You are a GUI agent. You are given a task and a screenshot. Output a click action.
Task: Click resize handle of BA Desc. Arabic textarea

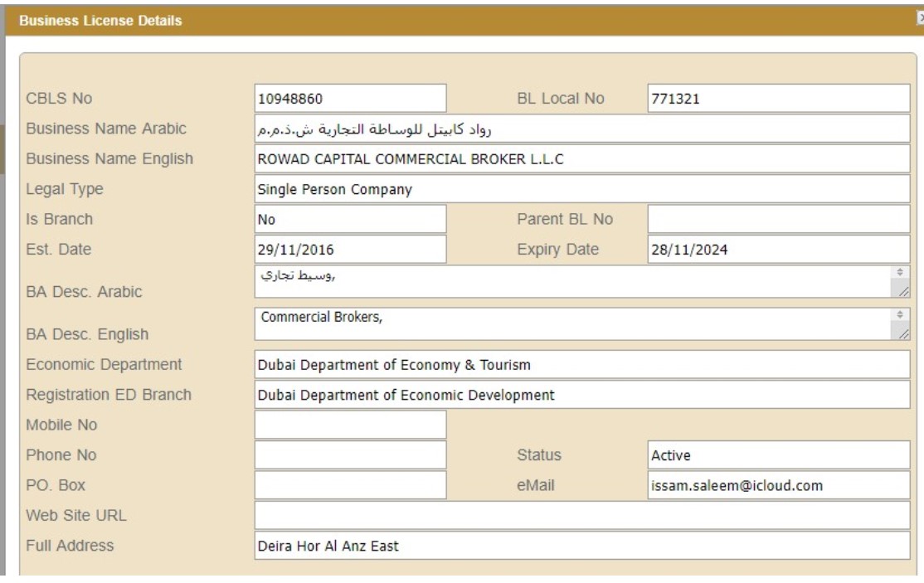[903, 290]
